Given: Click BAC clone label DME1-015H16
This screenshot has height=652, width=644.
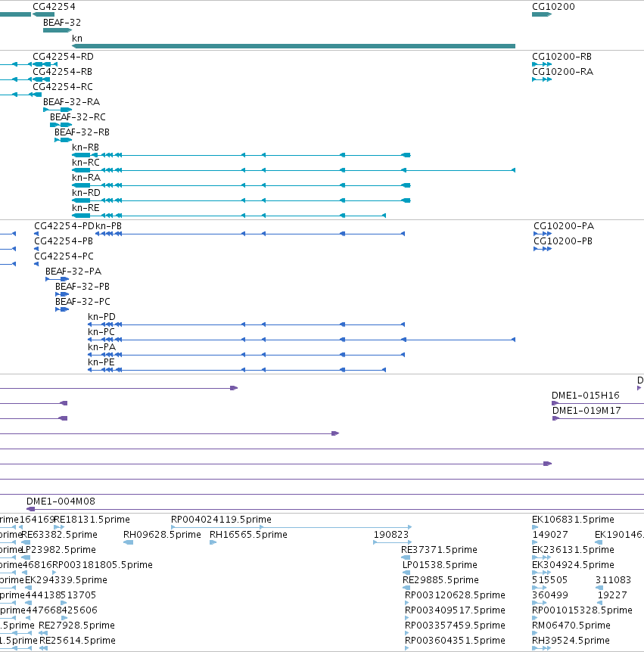Looking at the screenshot, I should (x=585, y=396).
